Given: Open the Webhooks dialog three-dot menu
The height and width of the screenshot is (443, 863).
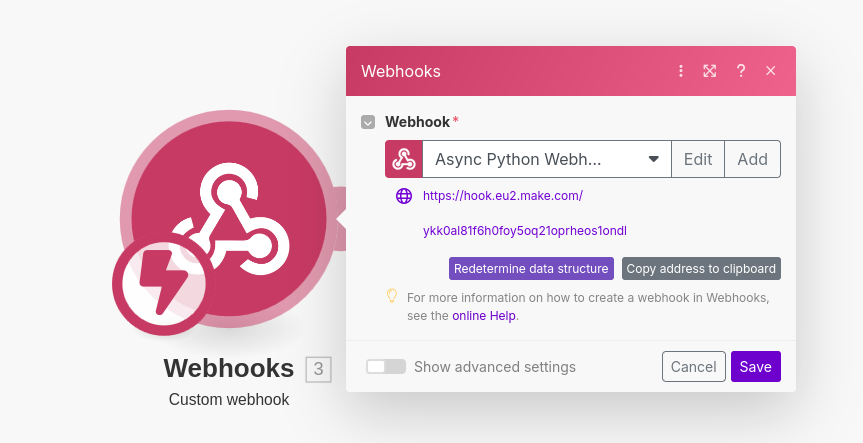Looking at the screenshot, I should coord(681,71).
